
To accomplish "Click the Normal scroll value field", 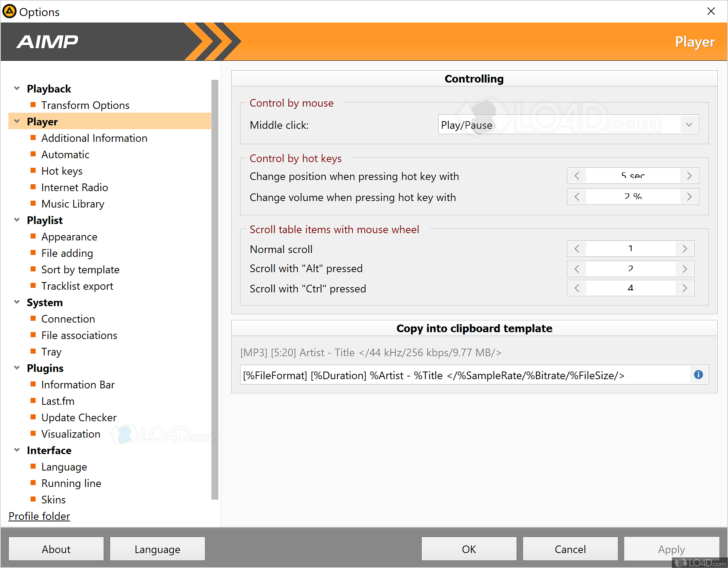I will click(x=631, y=249).
